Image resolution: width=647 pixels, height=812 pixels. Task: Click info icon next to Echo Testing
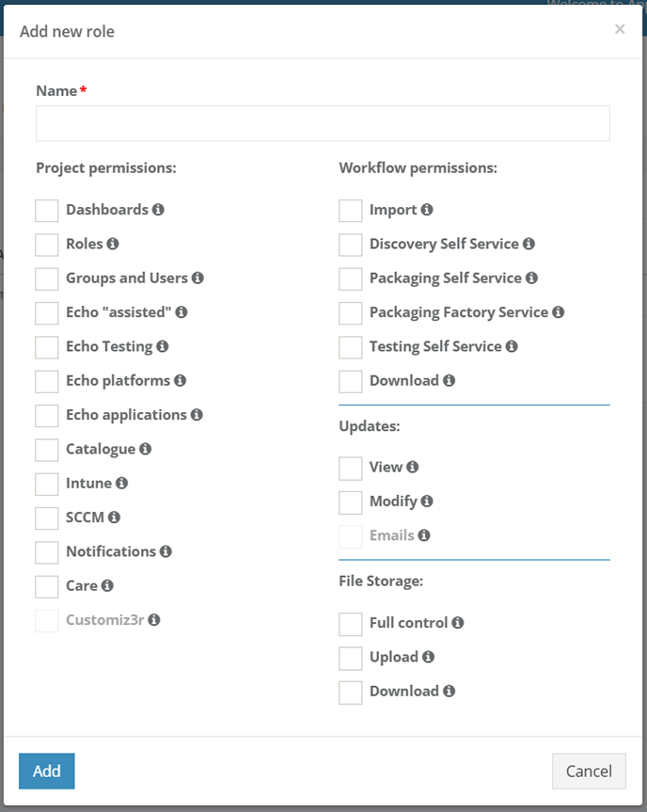(x=162, y=346)
